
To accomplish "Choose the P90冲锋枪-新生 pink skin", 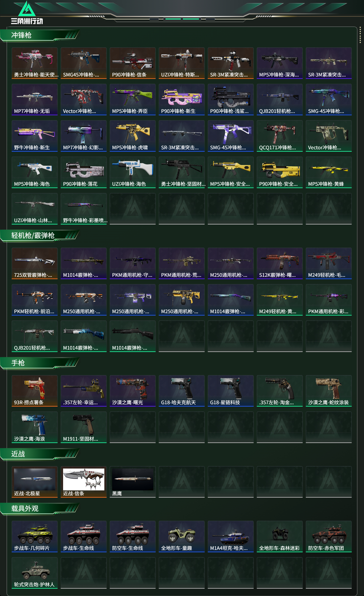I will (182, 100).
